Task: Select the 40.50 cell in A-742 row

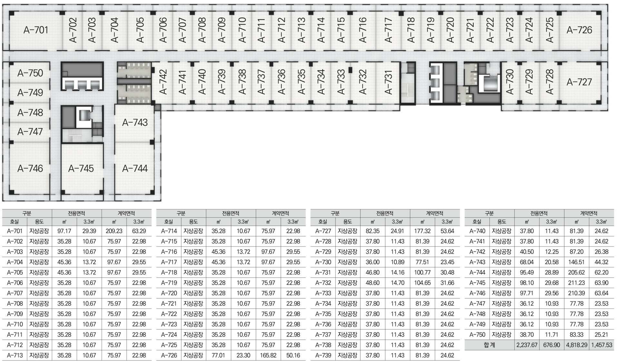Action: point(527,252)
